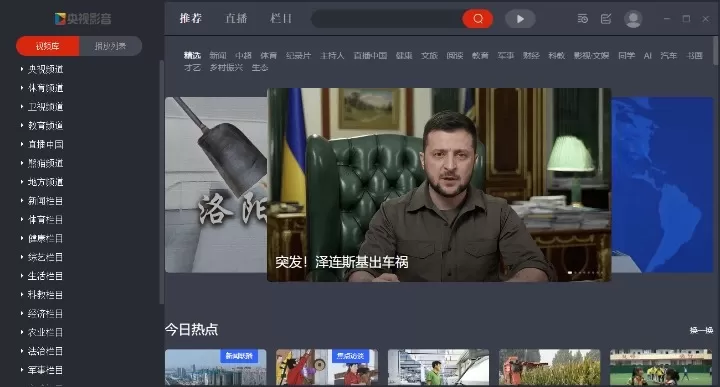Expand 直播中国 in the left sidebar
Viewport: 720px width, 387px height.
click(x=41, y=145)
